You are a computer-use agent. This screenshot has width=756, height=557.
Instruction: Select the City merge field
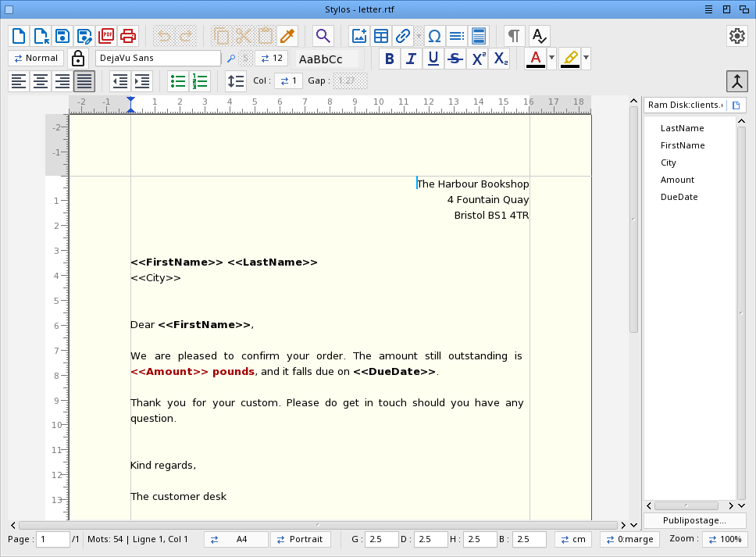[x=669, y=162]
